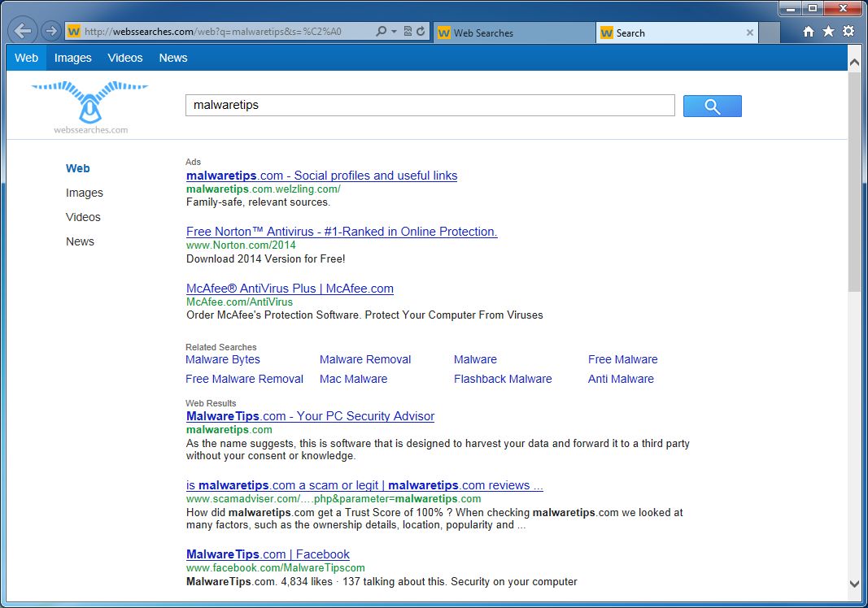Click related search Malware Bytes

pyautogui.click(x=223, y=359)
